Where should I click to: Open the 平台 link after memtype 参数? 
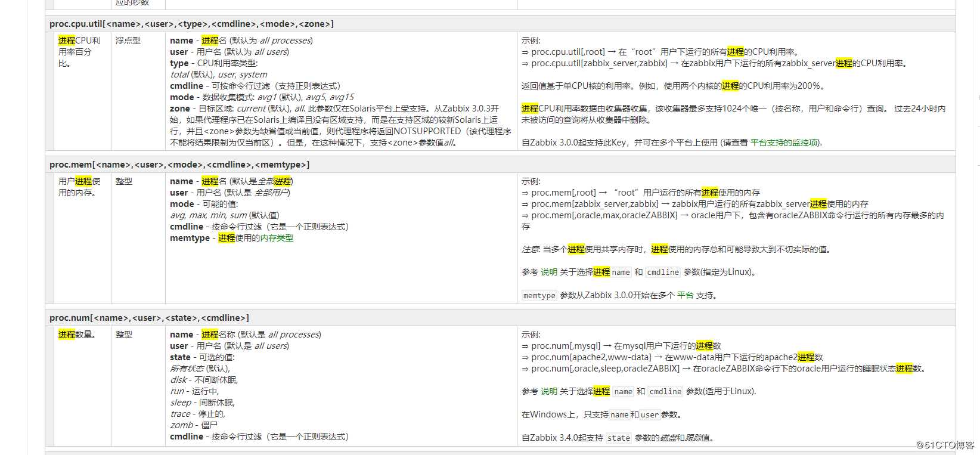pos(685,295)
